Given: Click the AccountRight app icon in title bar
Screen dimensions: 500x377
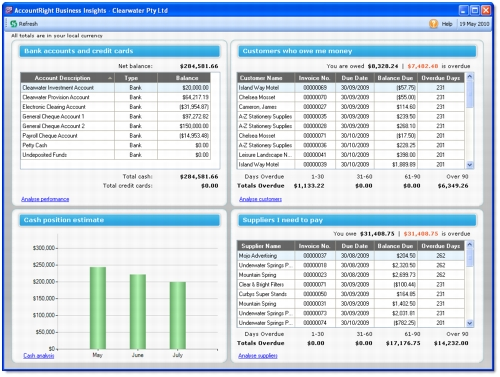Looking at the screenshot, I should click(x=9, y=10).
